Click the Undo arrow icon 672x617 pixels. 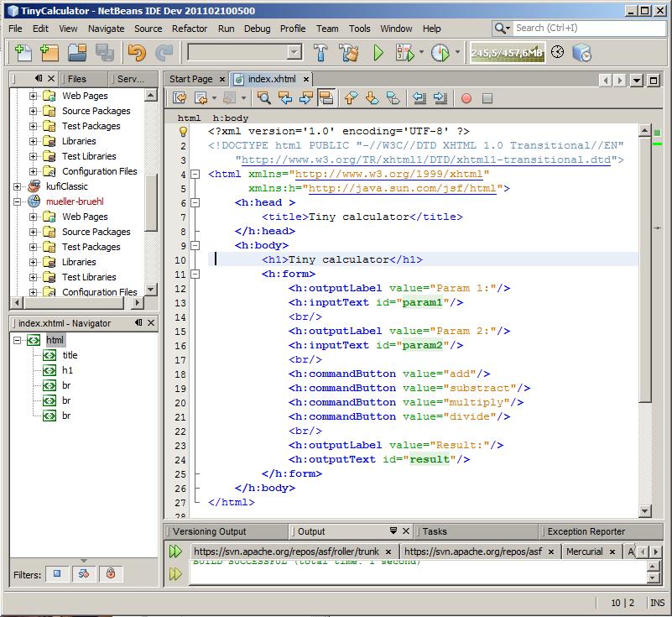tap(136, 53)
